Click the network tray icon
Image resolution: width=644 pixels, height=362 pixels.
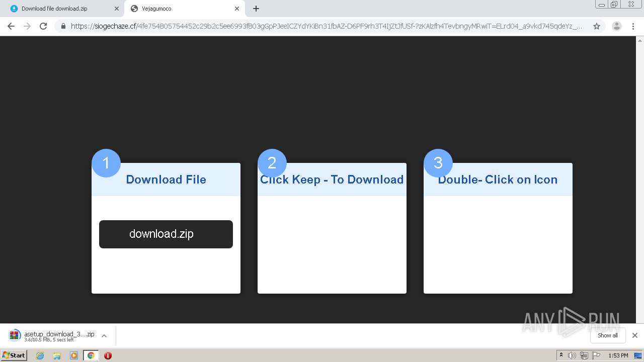[584, 355]
